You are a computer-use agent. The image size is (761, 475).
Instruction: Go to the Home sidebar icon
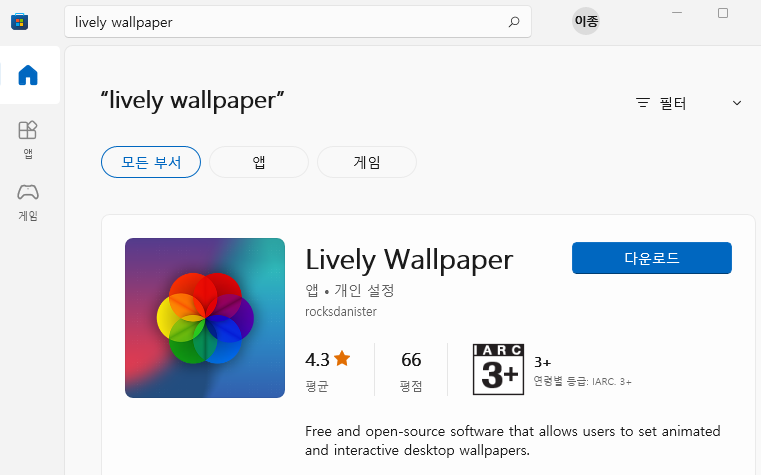click(28, 75)
